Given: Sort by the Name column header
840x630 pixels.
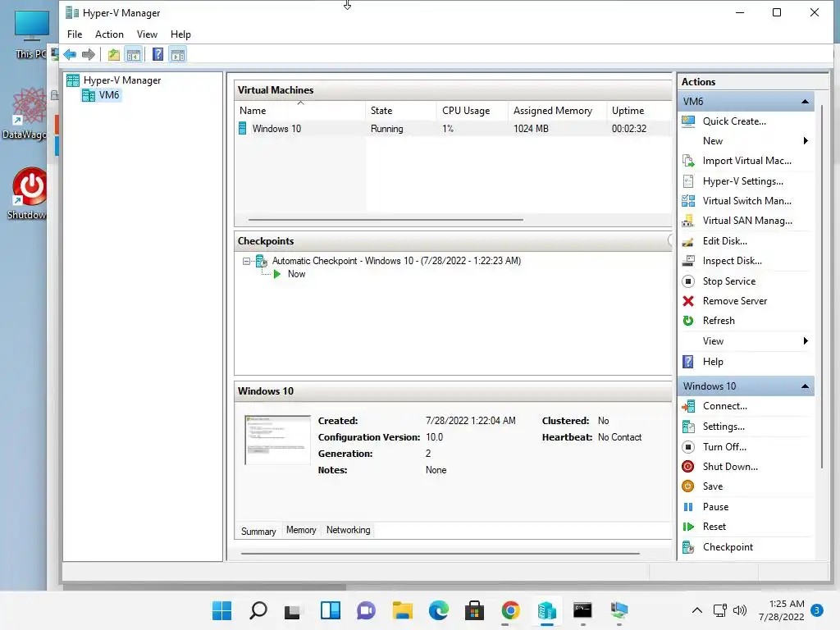Looking at the screenshot, I should (300, 111).
